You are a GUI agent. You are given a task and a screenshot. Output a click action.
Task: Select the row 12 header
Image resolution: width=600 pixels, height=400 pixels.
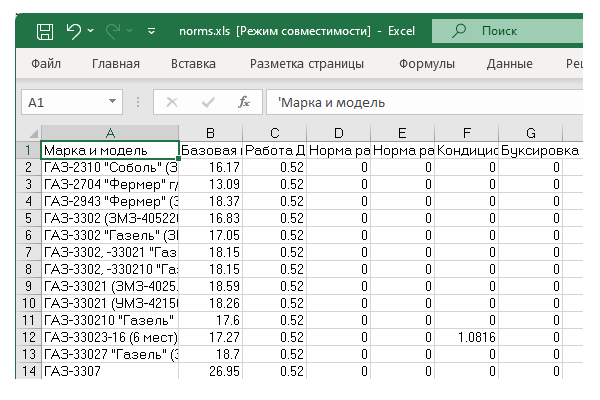click(29, 337)
